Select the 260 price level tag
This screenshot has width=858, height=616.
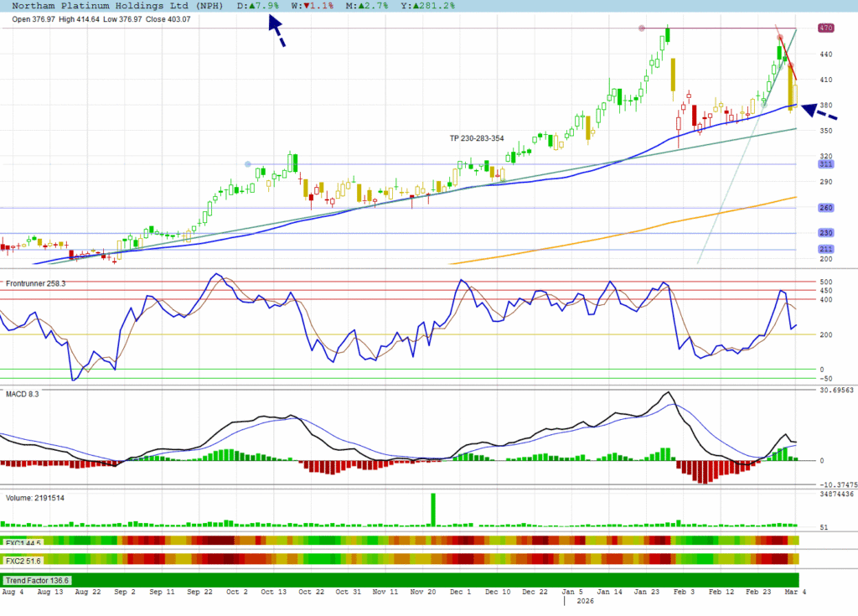tap(824, 208)
